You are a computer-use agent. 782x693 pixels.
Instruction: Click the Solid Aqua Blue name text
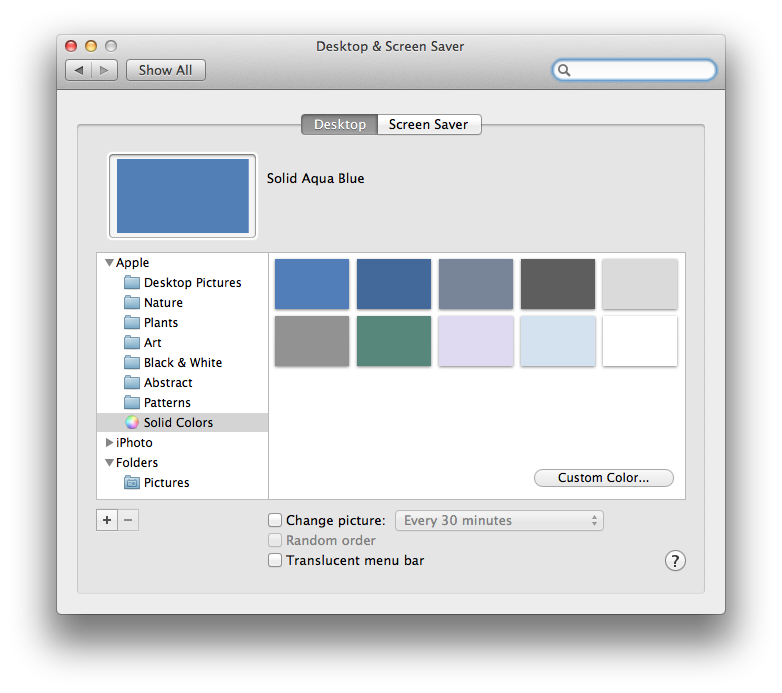pos(315,178)
